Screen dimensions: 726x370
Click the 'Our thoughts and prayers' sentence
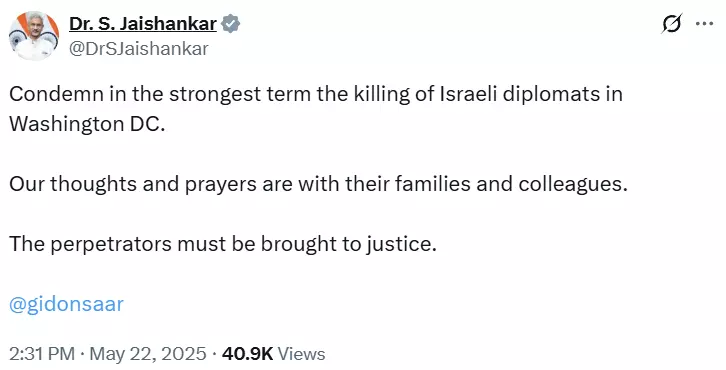[x=318, y=184]
